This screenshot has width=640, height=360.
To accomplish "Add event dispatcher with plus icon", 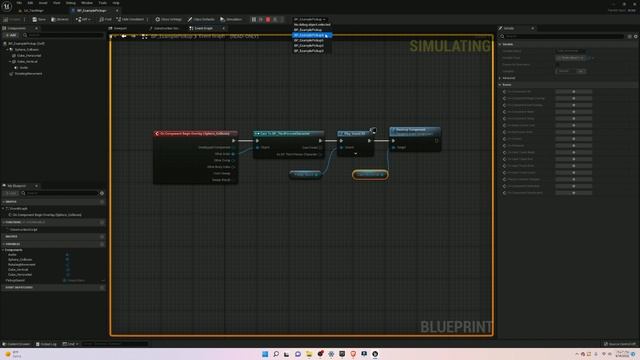I will pos(102,287).
